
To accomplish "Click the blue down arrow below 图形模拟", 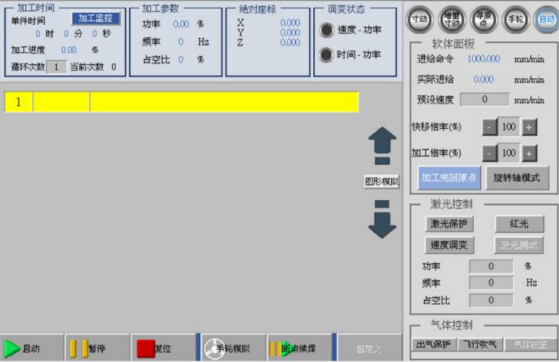I will (382, 219).
